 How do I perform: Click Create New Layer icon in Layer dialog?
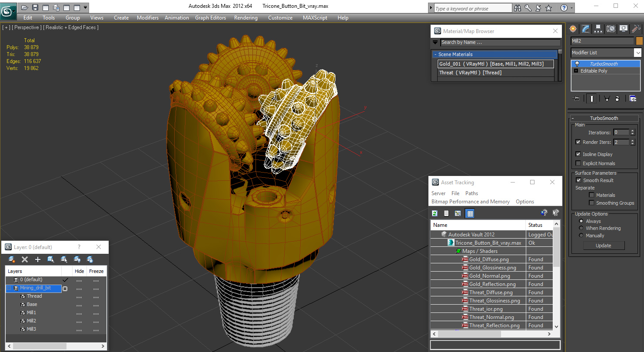[x=12, y=259]
